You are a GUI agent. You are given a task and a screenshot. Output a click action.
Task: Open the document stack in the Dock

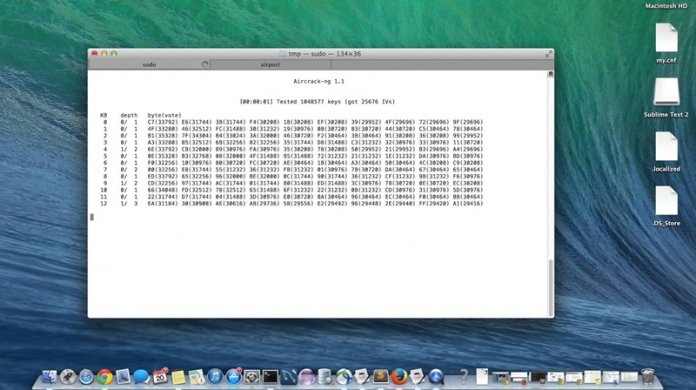482,377
